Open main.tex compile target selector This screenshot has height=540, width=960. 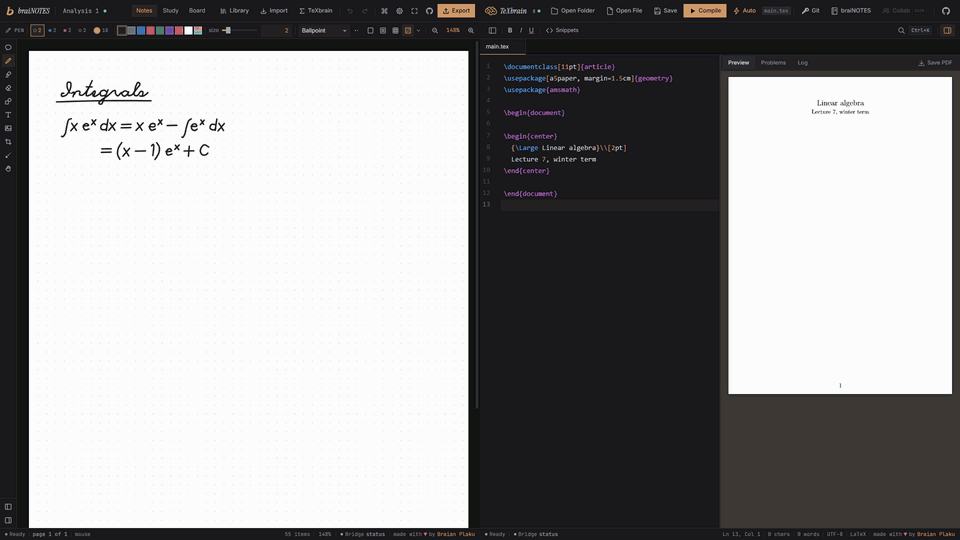(x=776, y=11)
